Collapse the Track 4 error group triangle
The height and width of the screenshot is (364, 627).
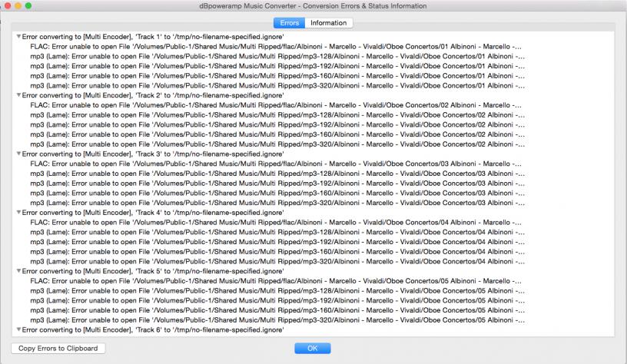pos(19,212)
